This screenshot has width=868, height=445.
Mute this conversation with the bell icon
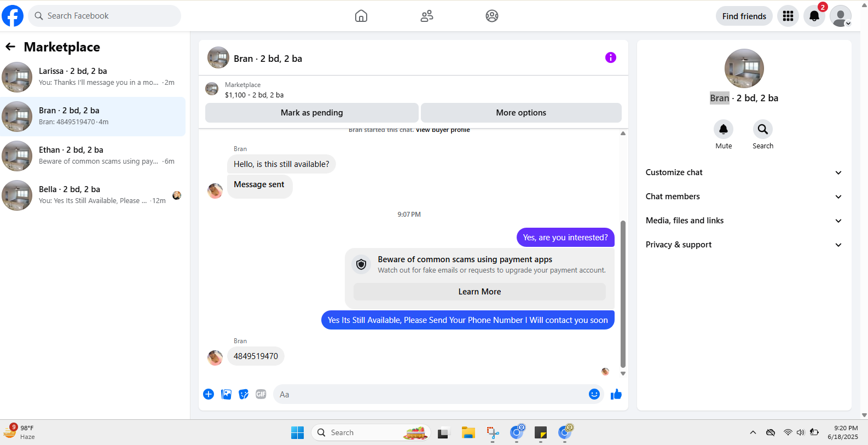click(724, 129)
